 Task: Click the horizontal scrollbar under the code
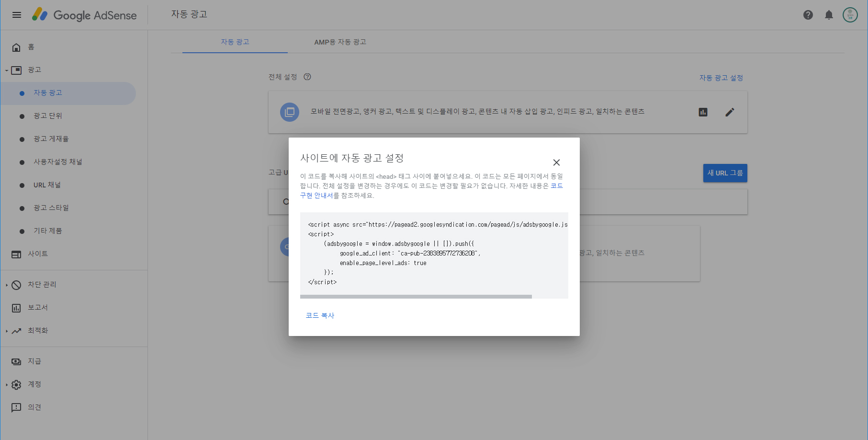(416, 297)
